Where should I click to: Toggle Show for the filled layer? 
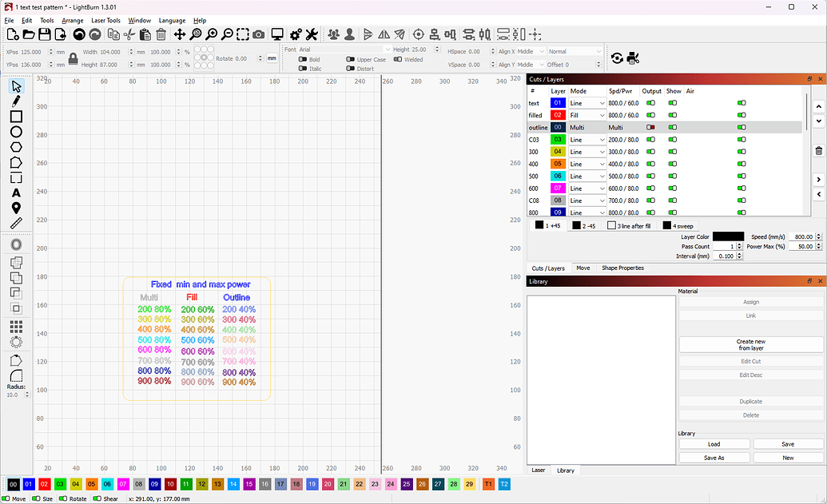pyautogui.click(x=673, y=115)
